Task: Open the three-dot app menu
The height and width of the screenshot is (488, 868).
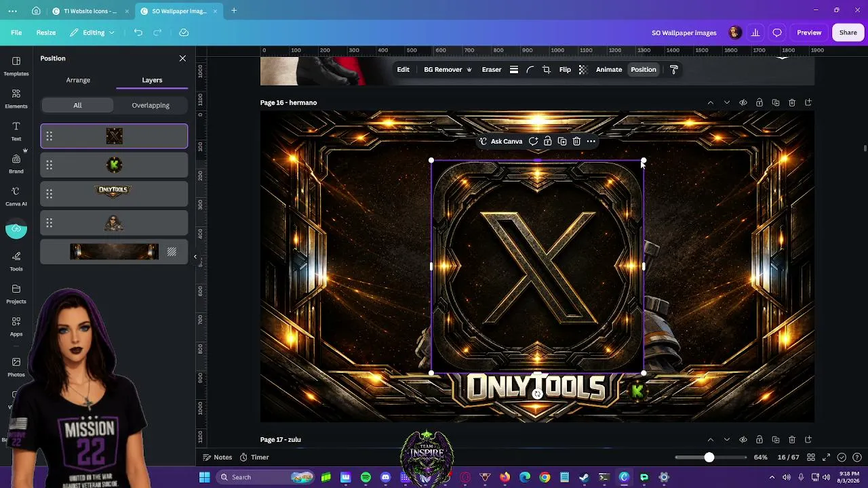Action: (13, 11)
